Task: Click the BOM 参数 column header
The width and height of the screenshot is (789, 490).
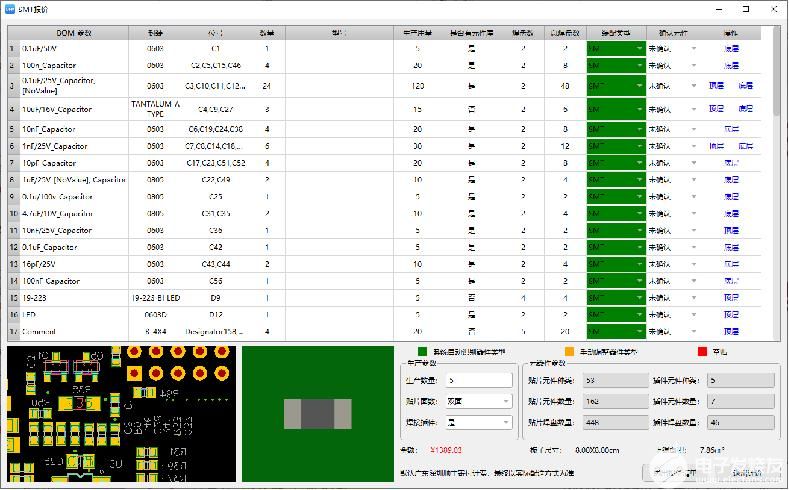Action: [74, 33]
